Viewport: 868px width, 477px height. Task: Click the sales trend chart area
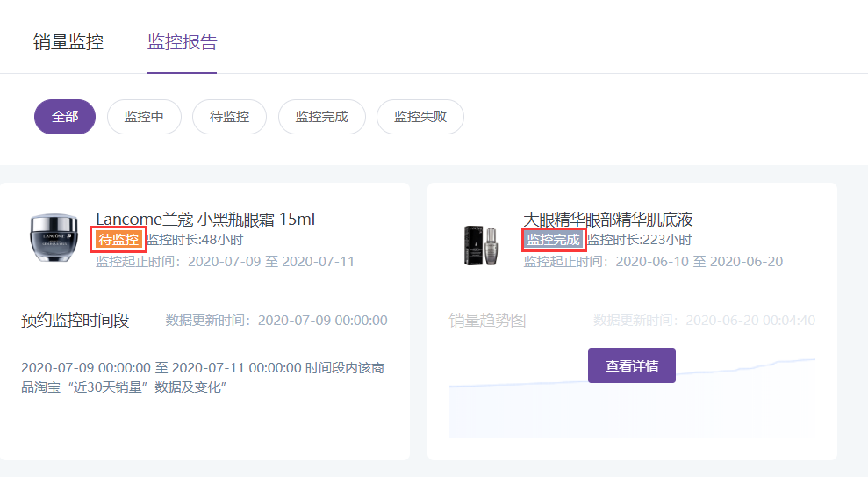632,399
